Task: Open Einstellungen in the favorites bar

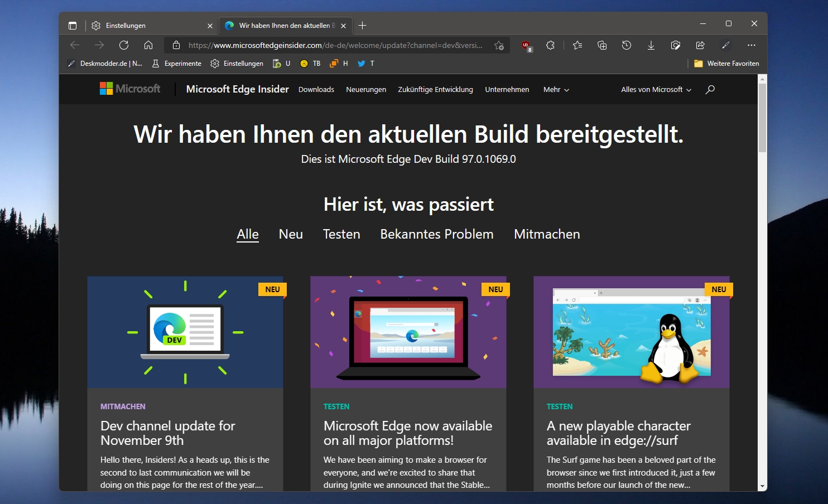Action: pos(237,64)
